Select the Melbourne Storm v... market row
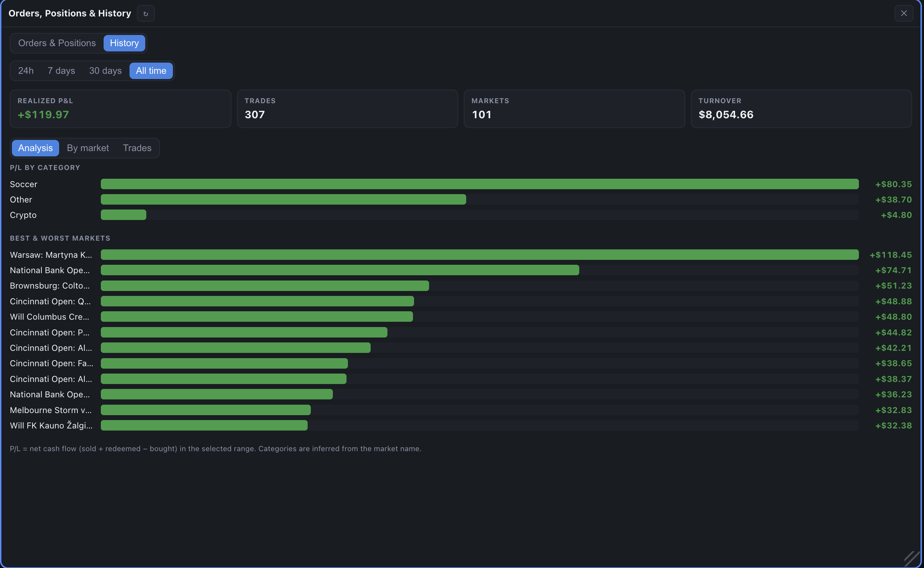The image size is (924, 568). click(461, 410)
